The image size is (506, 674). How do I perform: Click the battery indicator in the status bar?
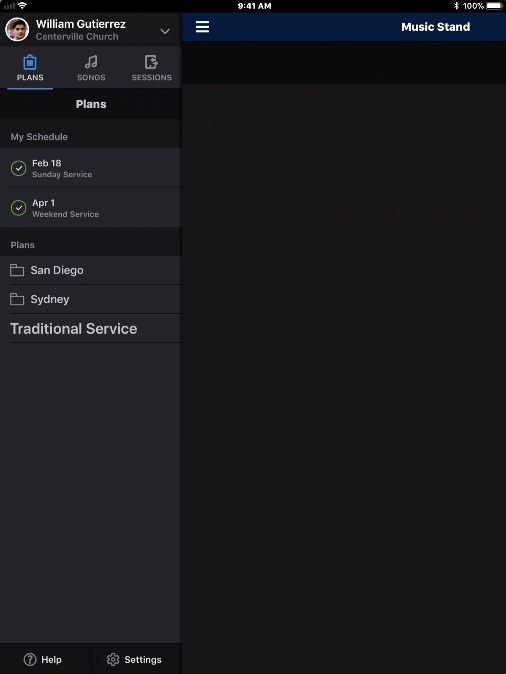tap(494, 6)
